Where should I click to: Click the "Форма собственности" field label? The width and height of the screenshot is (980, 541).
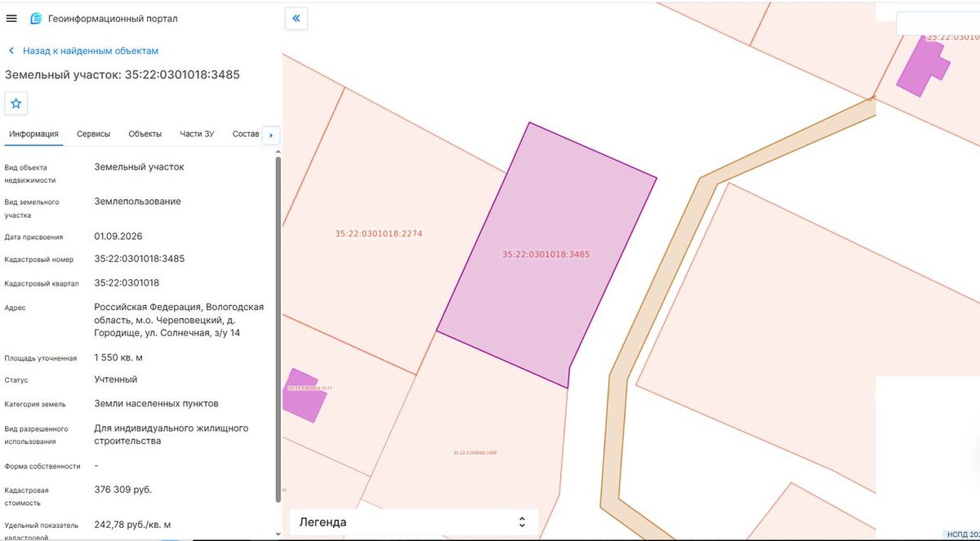click(x=42, y=467)
